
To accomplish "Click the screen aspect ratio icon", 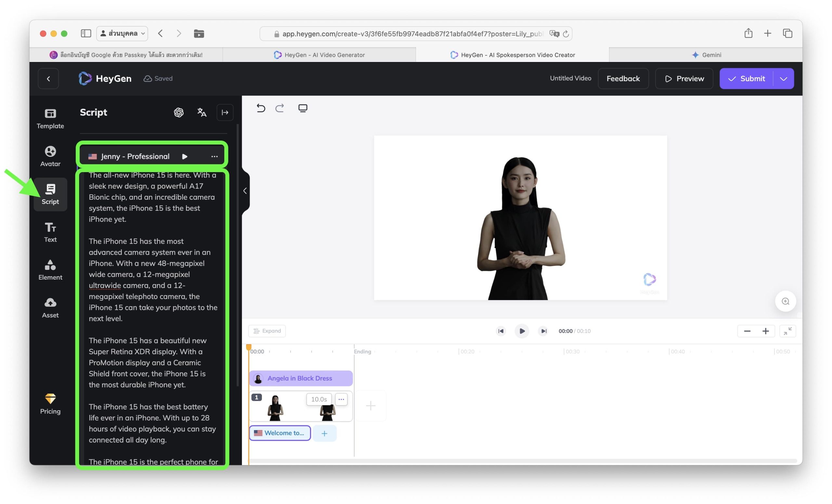I will coord(303,108).
